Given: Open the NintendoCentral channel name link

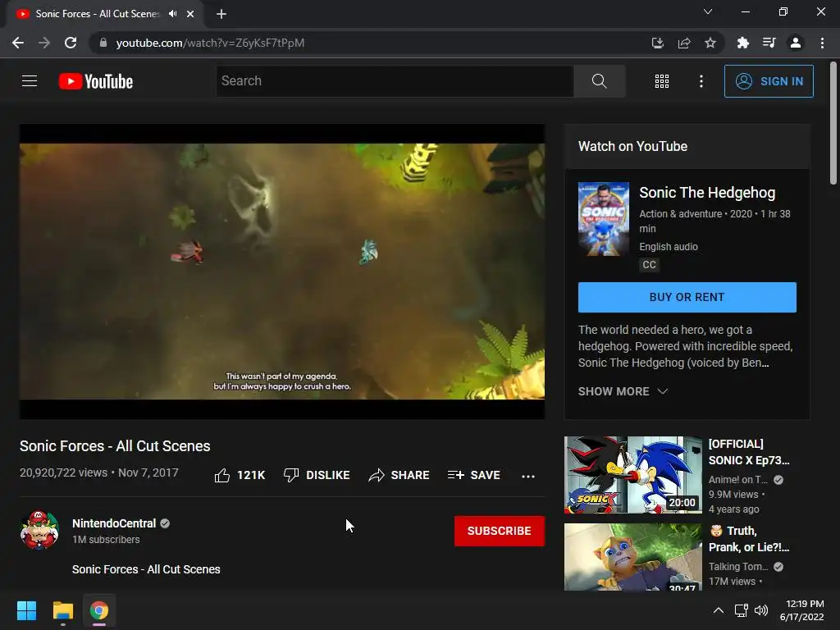Looking at the screenshot, I should (x=114, y=523).
